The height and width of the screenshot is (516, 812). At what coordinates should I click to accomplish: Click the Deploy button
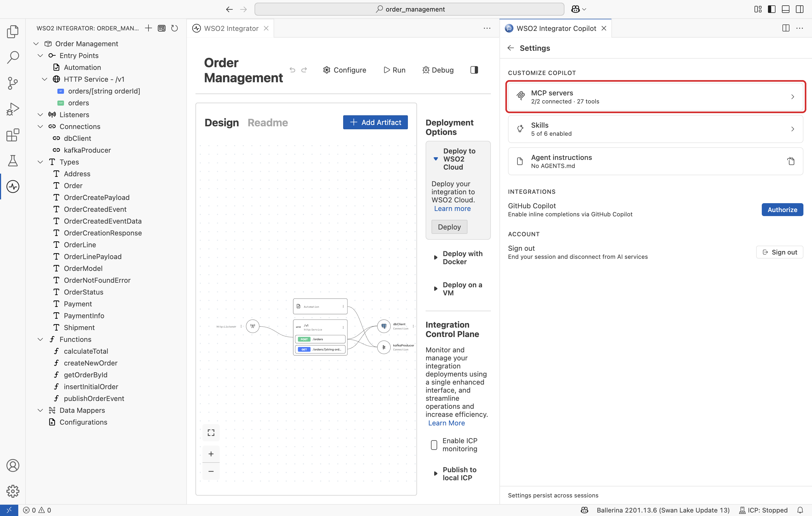[449, 227]
